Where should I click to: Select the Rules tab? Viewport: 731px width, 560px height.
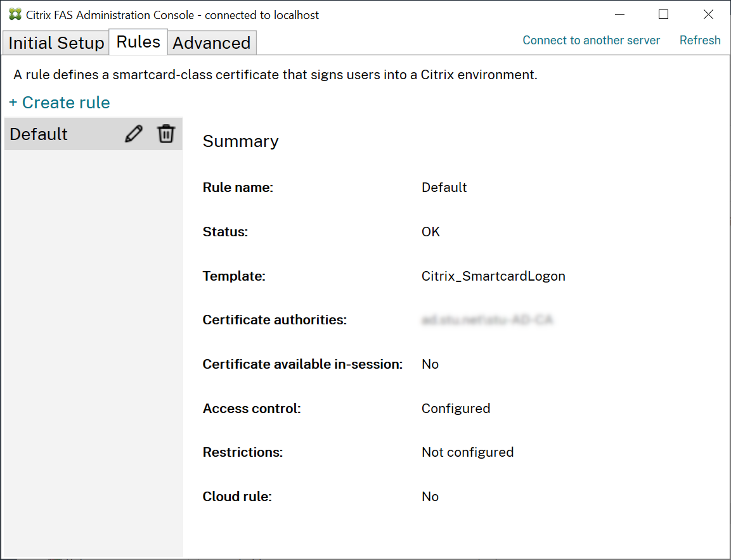[x=138, y=42]
